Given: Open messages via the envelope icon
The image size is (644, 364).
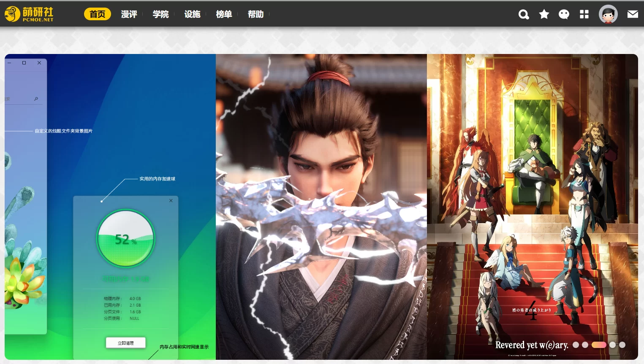Looking at the screenshot, I should 632,14.
